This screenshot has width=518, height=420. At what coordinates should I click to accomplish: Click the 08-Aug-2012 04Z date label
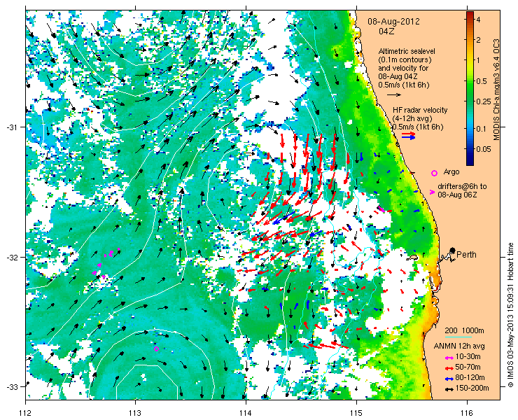[x=394, y=27]
